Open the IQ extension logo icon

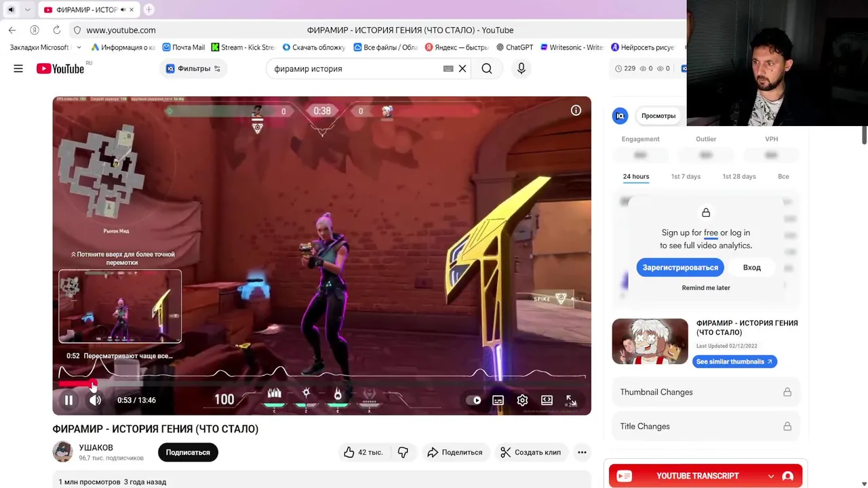[620, 116]
